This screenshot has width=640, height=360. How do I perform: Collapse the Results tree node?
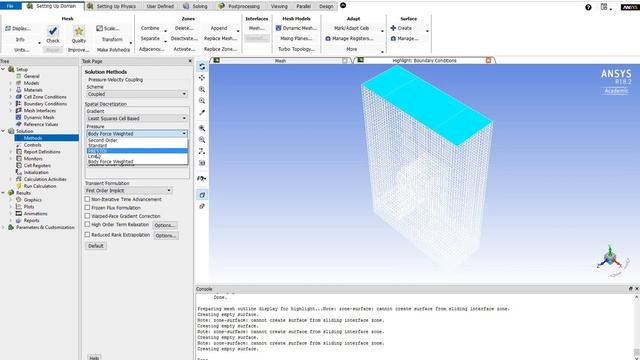3,193
